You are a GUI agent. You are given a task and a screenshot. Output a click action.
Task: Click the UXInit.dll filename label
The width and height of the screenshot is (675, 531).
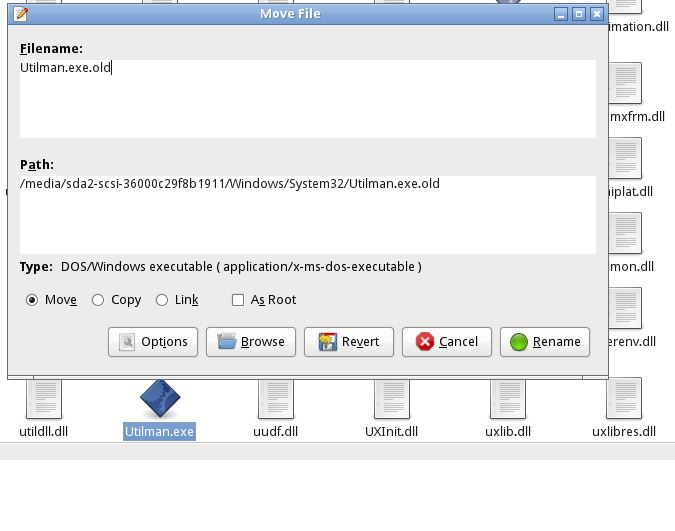coord(391,432)
